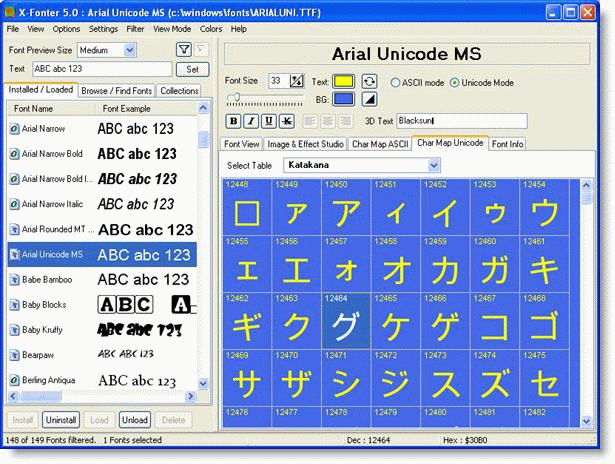Open the View menu
The image size is (615, 464).
pyautogui.click(x=36, y=29)
